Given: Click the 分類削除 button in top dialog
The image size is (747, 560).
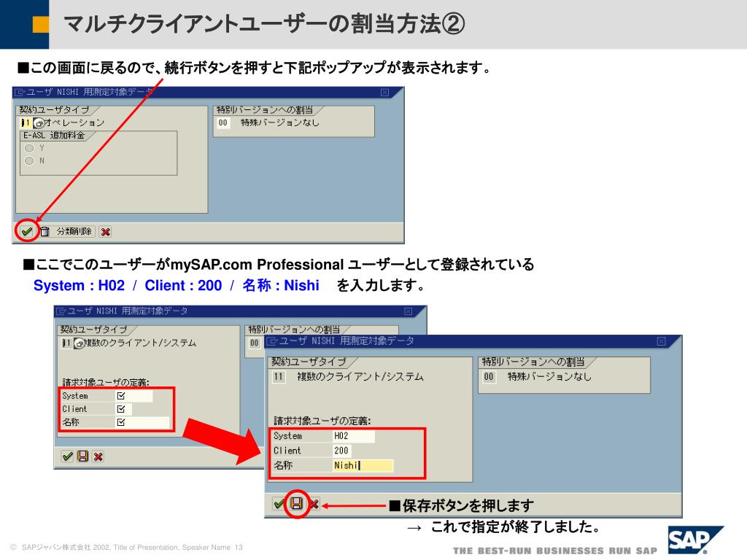Looking at the screenshot, I should pyautogui.click(x=74, y=231).
